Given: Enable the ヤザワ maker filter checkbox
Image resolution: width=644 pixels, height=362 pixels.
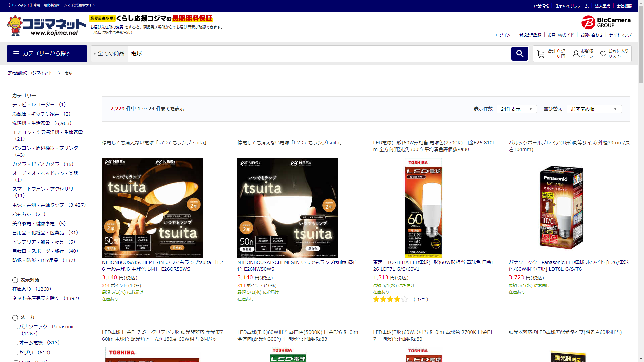Looking at the screenshot, I should pos(16,353).
